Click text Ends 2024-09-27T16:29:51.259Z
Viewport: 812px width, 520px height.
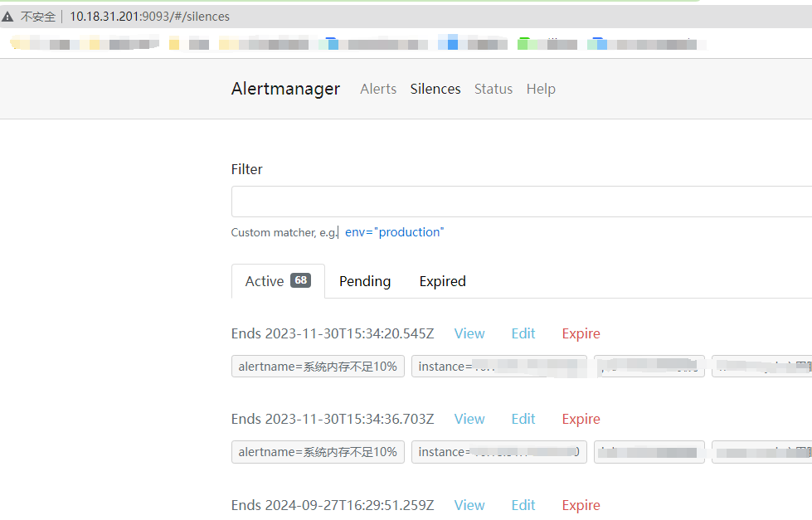pyautogui.click(x=333, y=505)
